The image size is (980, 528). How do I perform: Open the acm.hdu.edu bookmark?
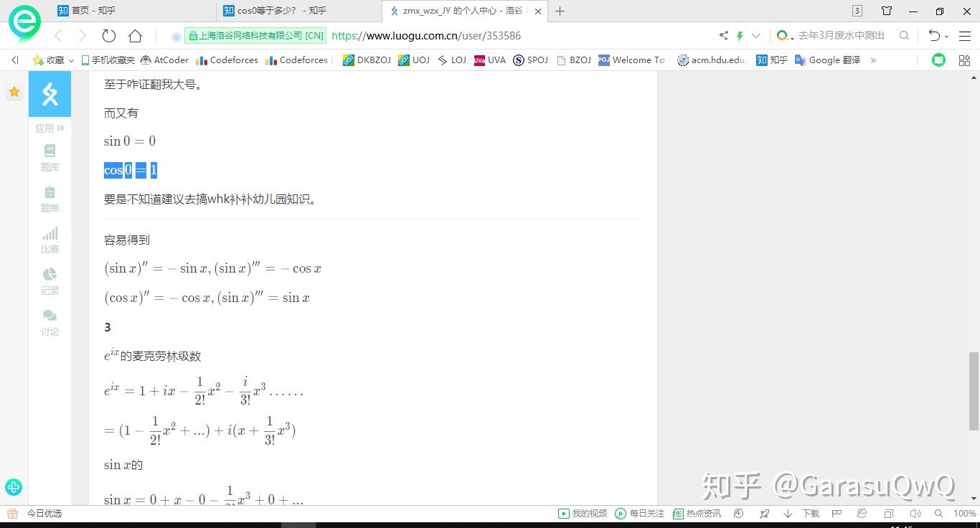click(x=712, y=60)
